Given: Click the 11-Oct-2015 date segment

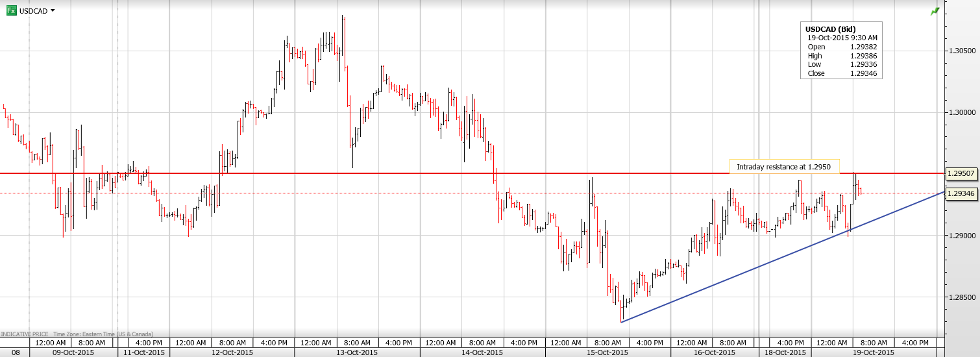Looking at the screenshot, I should (x=144, y=352).
